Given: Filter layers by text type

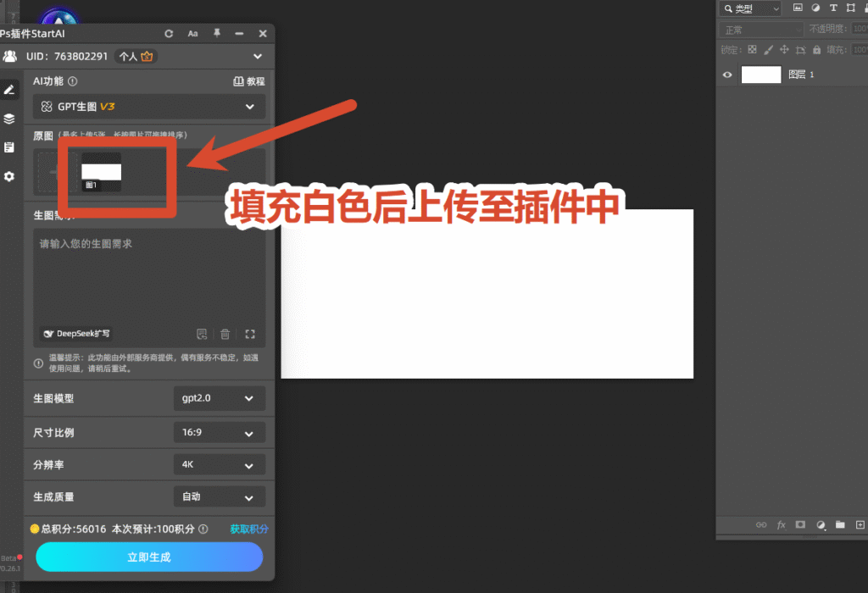Looking at the screenshot, I should coord(833,8).
